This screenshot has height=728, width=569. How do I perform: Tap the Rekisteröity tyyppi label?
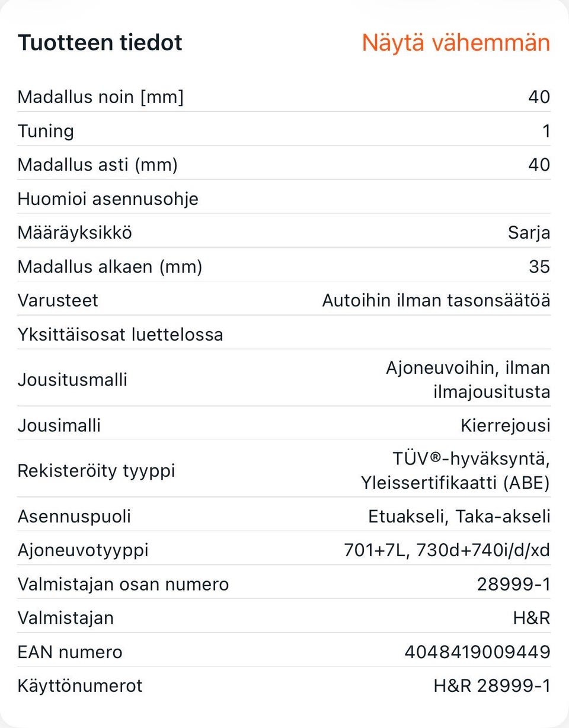[x=97, y=471]
